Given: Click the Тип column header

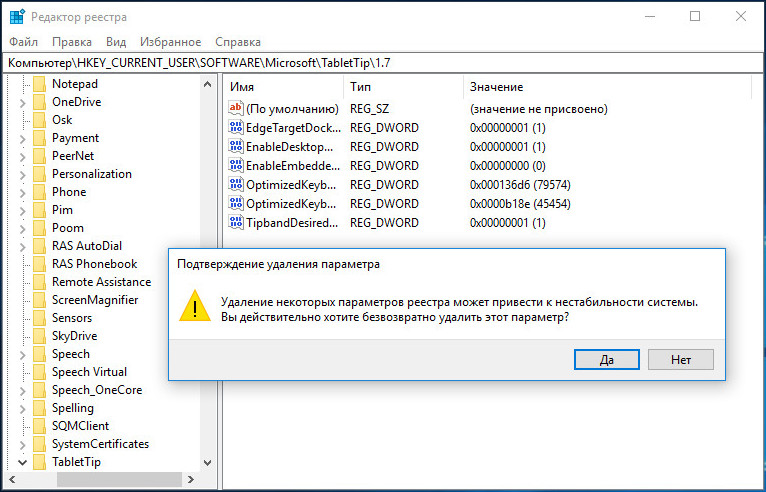Looking at the screenshot, I should click(x=404, y=87).
